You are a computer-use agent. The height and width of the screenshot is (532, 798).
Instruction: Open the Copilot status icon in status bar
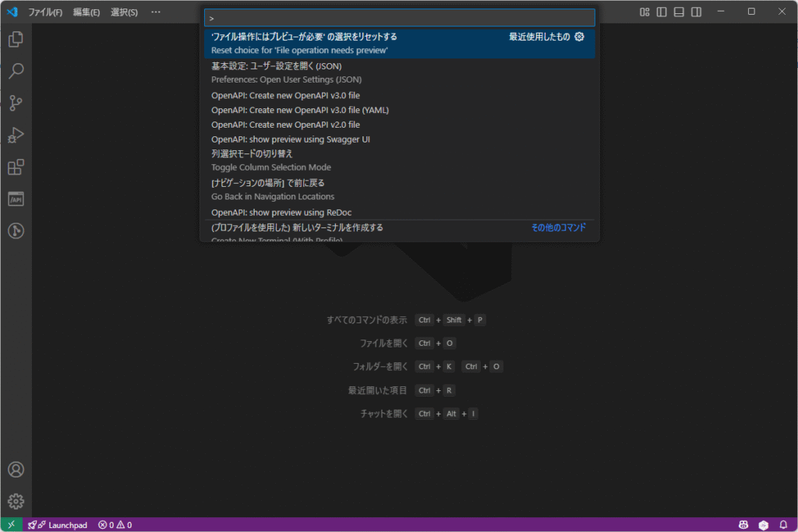(743, 525)
